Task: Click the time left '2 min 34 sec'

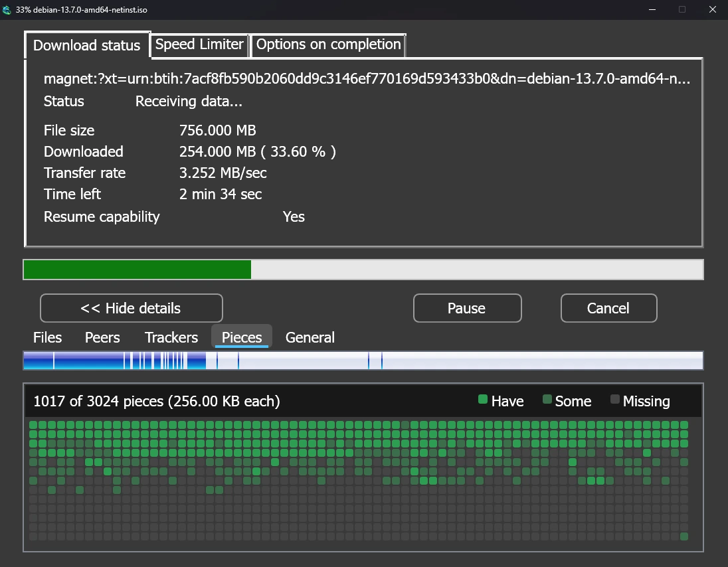Action: [x=221, y=195]
